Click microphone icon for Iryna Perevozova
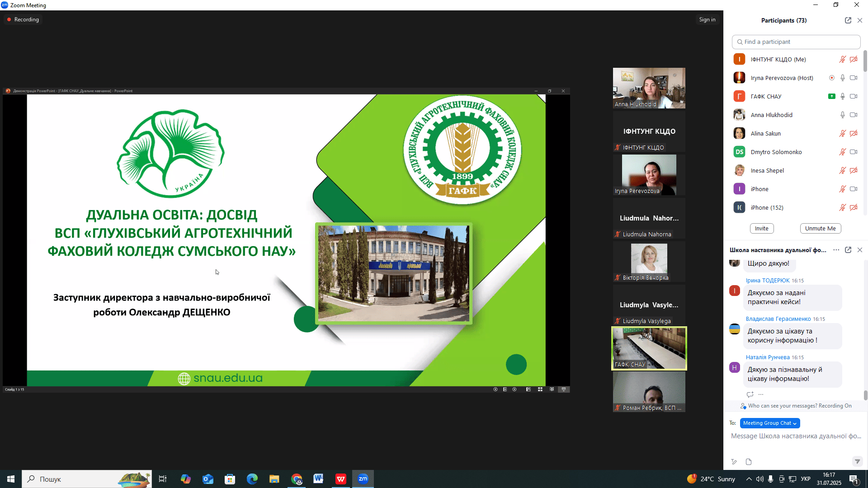Image resolution: width=868 pixels, height=488 pixels. tap(843, 78)
